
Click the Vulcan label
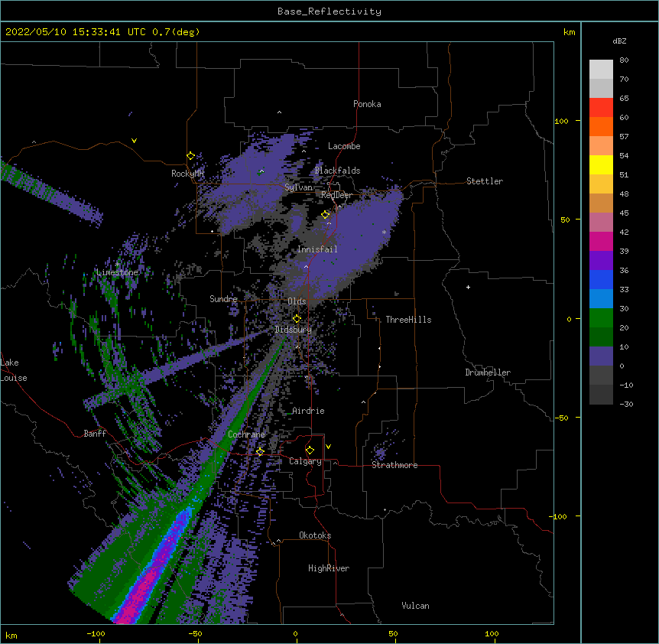(x=415, y=606)
